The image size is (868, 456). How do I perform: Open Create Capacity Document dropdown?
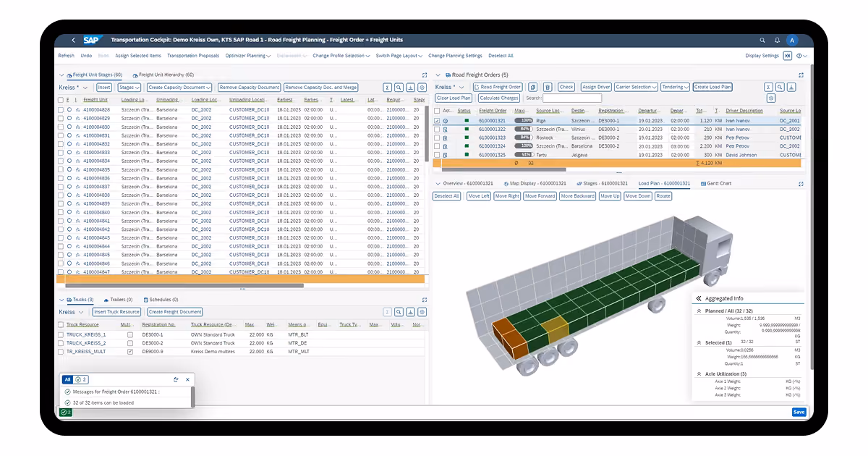point(179,88)
